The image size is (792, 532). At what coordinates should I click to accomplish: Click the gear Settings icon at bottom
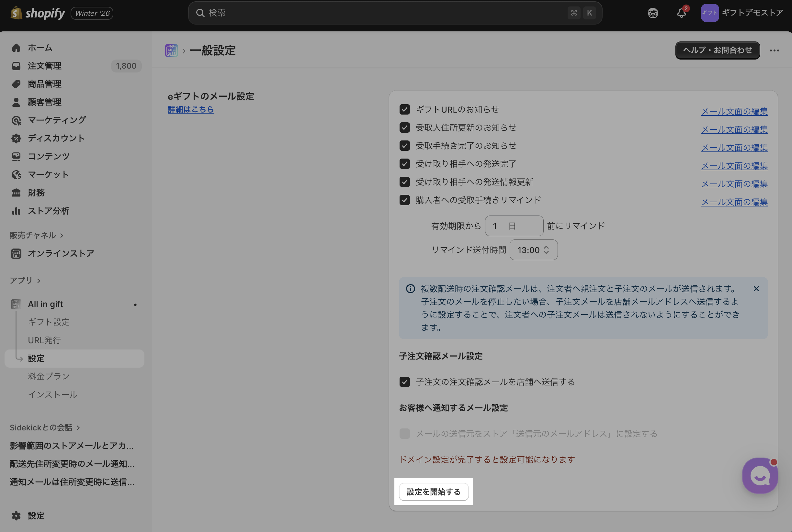click(16, 516)
